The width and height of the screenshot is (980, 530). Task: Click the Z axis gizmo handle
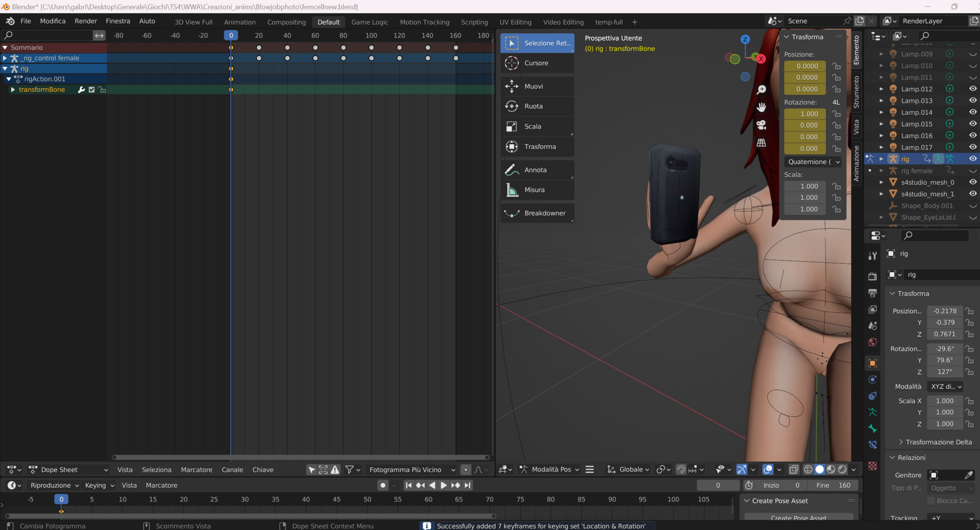[x=745, y=39]
